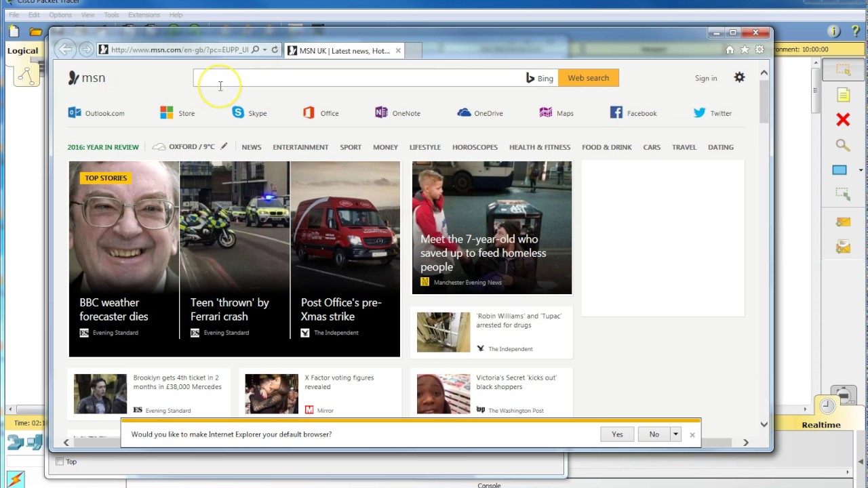The height and width of the screenshot is (488, 868).
Task: Click the msn.com URL address field
Action: tap(179, 49)
